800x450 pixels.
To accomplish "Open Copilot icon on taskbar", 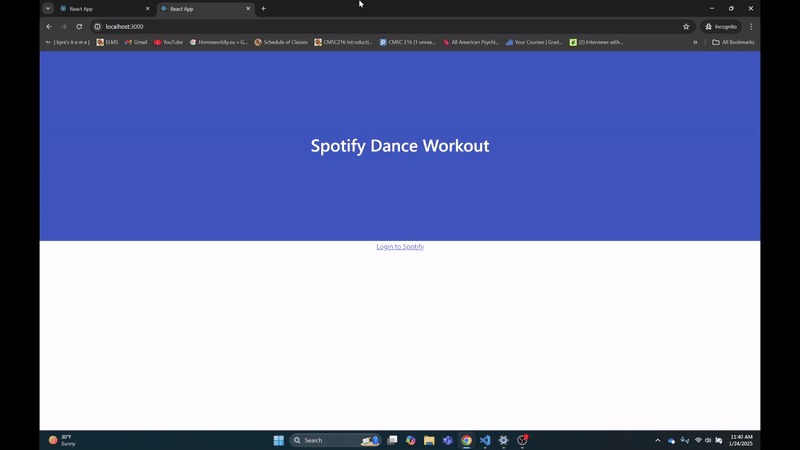I will click(411, 440).
